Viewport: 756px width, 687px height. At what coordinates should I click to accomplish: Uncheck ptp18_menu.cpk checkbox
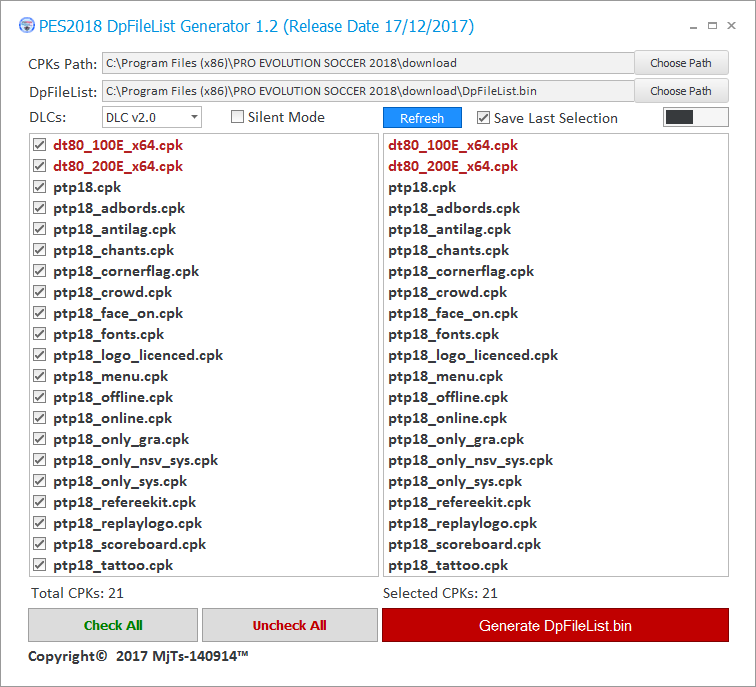pos(40,376)
